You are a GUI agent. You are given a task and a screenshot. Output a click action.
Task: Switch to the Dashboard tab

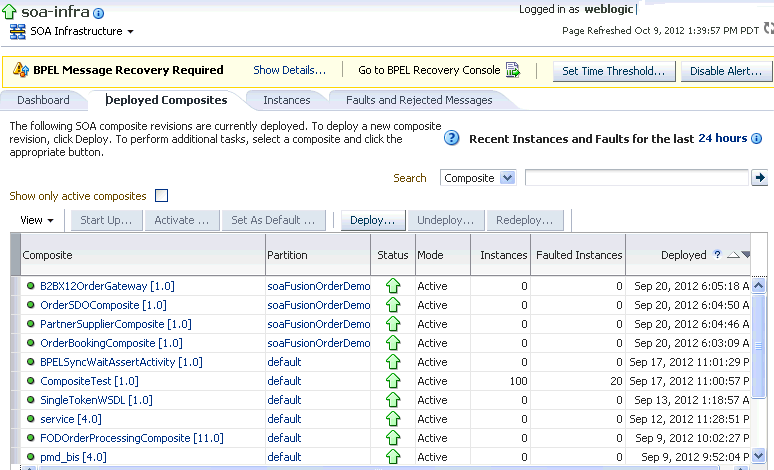(43, 100)
